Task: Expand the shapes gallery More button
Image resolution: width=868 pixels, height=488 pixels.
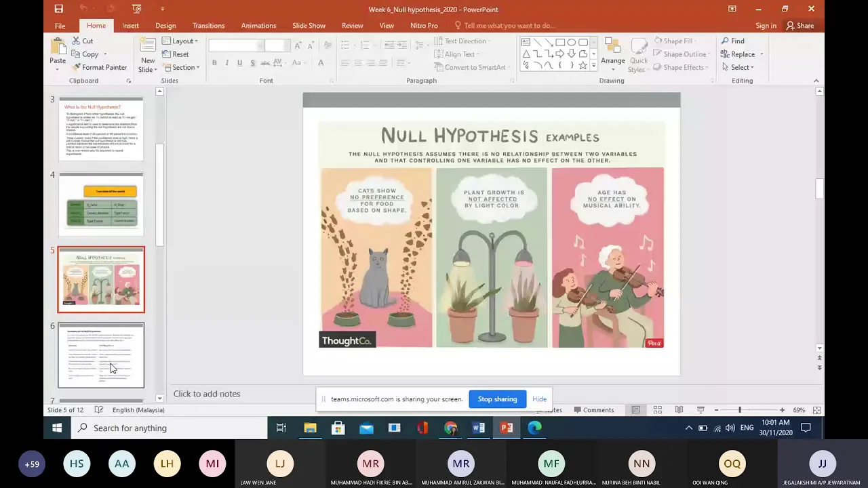Action: pyautogui.click(x=594, y=66)
